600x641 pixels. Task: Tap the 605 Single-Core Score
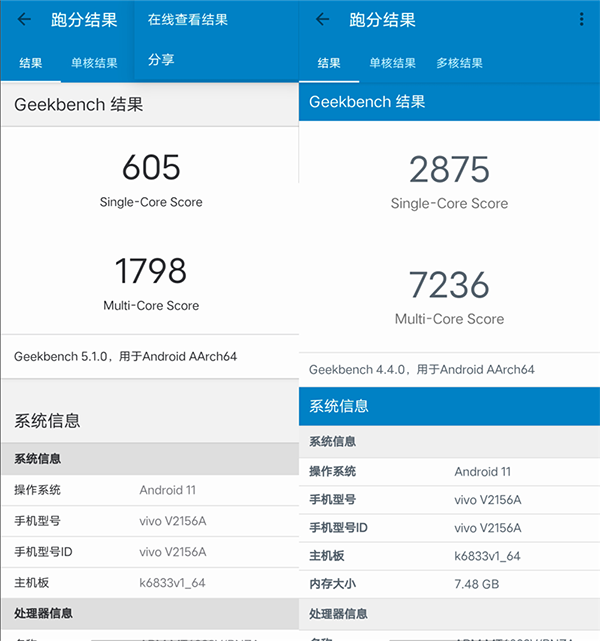click(x=151, y=167)
